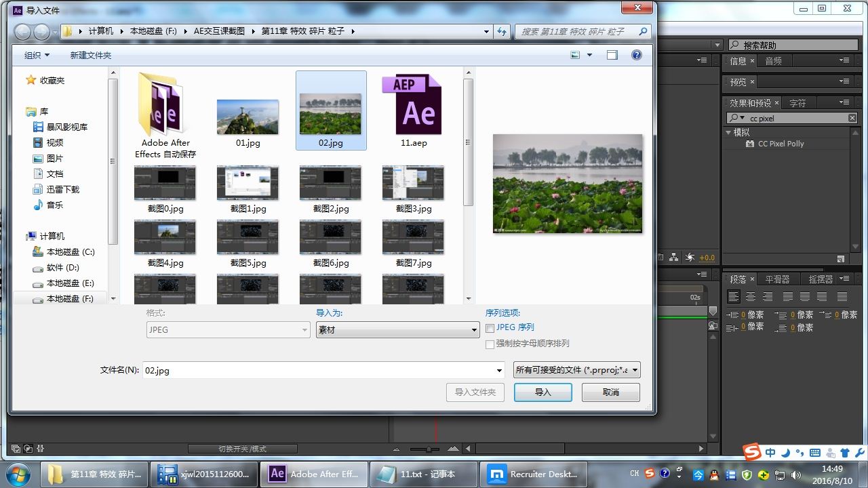
Task: Open the Windows Start menu
Action: coord(18,474)
